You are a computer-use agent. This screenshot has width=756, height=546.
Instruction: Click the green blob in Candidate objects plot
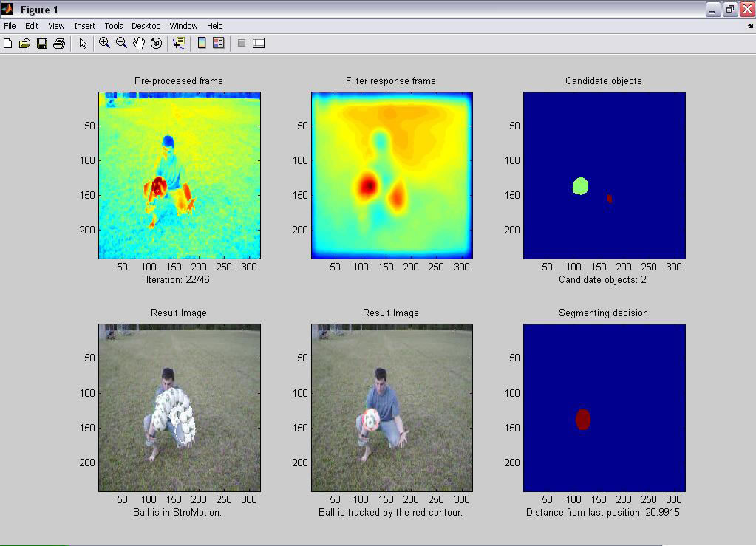click(581, 186)
